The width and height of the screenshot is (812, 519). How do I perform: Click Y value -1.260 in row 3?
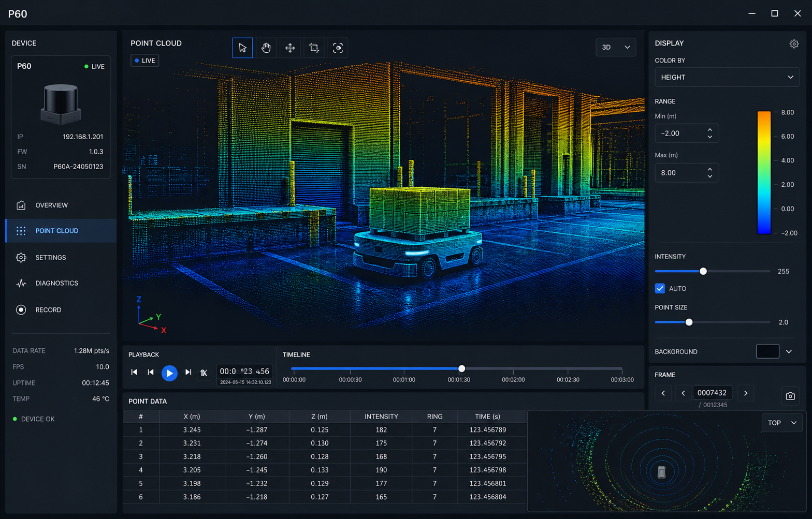[256, 456]
